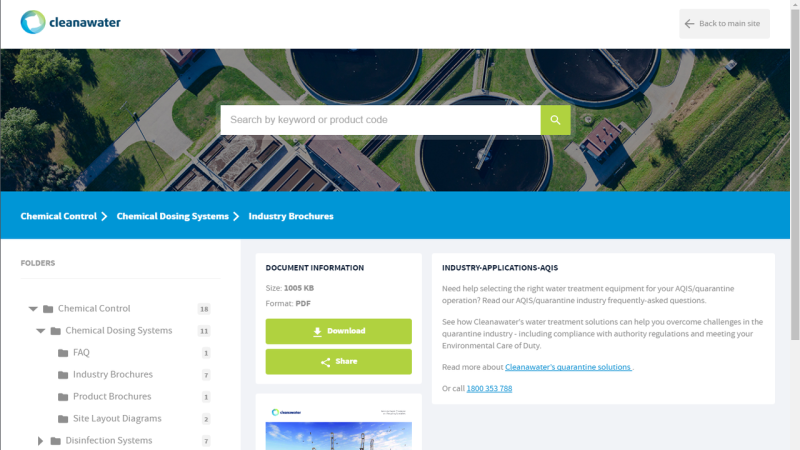Download the PDF document
The height and width of the screenshot is (450, 800).
(x=338, y=331)
